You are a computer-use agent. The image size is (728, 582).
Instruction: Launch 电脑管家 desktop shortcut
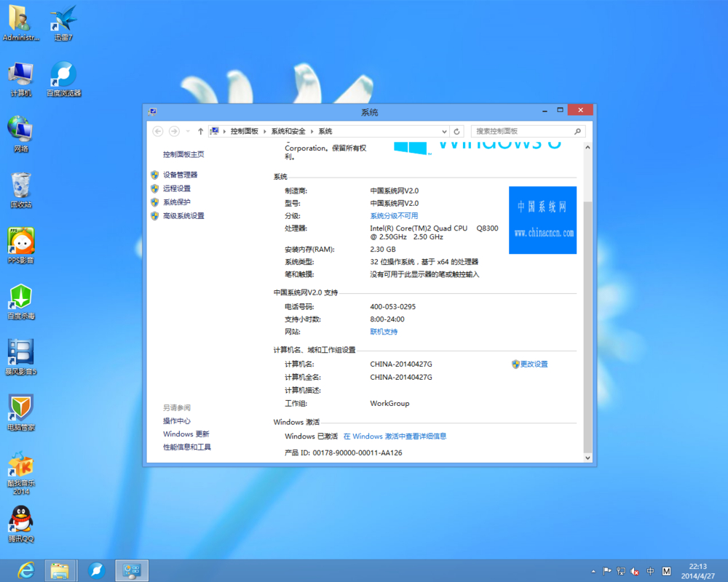tap(21, 413)
